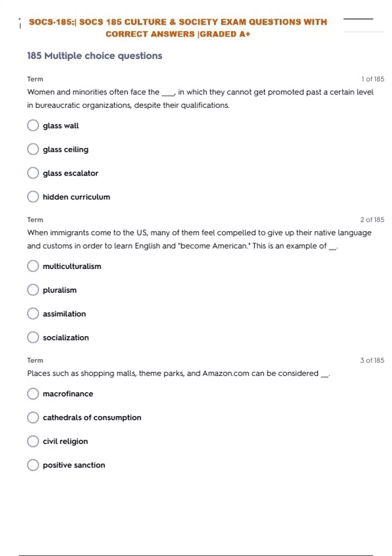This screenshot has width=392, height=556.
Task: Click the "185 Multiple choice questions" heading
Action: click(95, 56)
